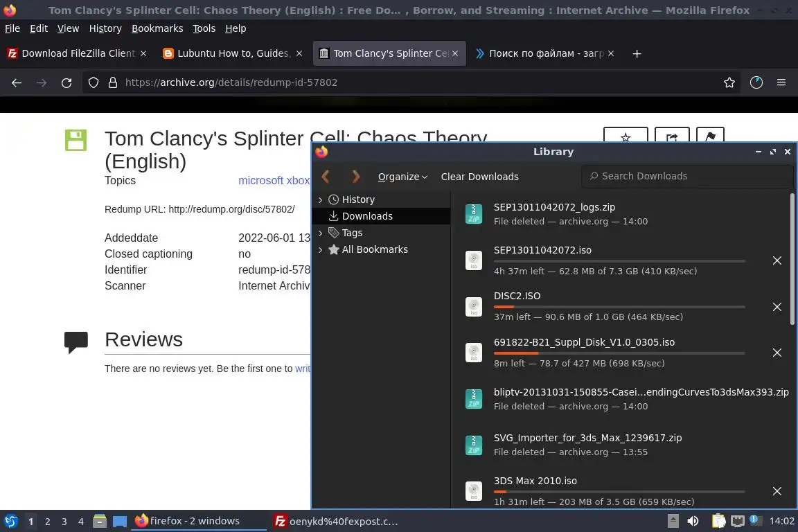Close the Download FileZilla Client tab
The height and width of the screenshot is (532, 798).
pyautogui.click(x=143, y=53)
